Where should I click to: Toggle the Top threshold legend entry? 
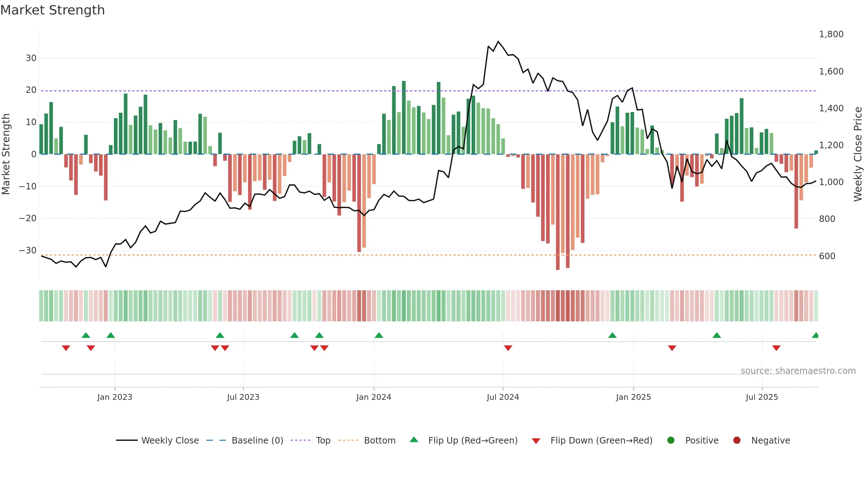pos(311,440)
